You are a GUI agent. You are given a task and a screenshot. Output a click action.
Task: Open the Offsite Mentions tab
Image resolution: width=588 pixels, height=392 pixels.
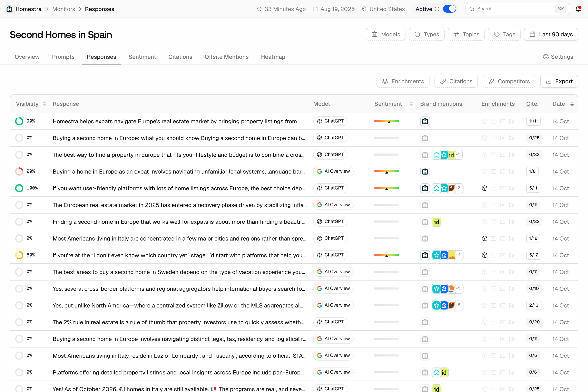[x=226, y=57]
